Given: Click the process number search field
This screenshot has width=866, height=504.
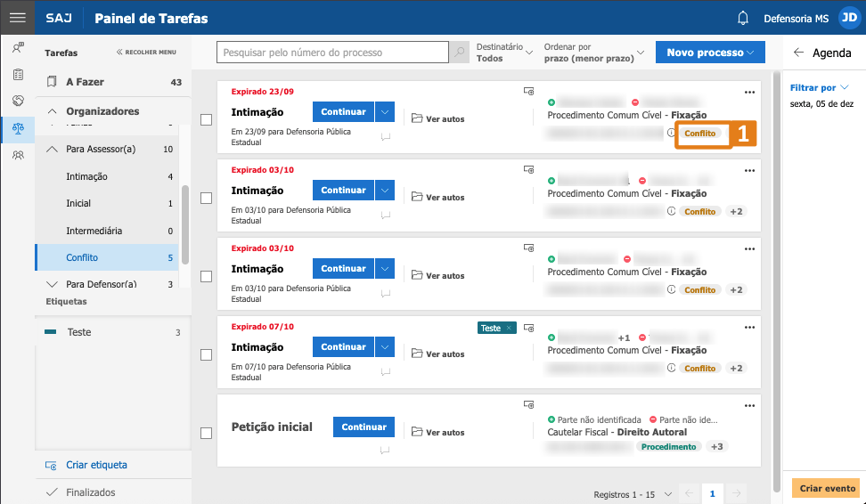Looking at the screenshot, I should 332,53.
